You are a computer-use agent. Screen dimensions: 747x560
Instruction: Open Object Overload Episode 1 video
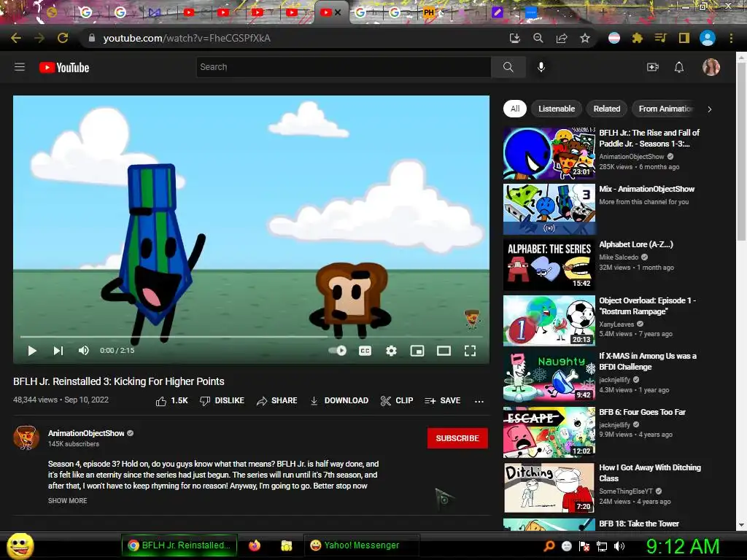[648, 306]
